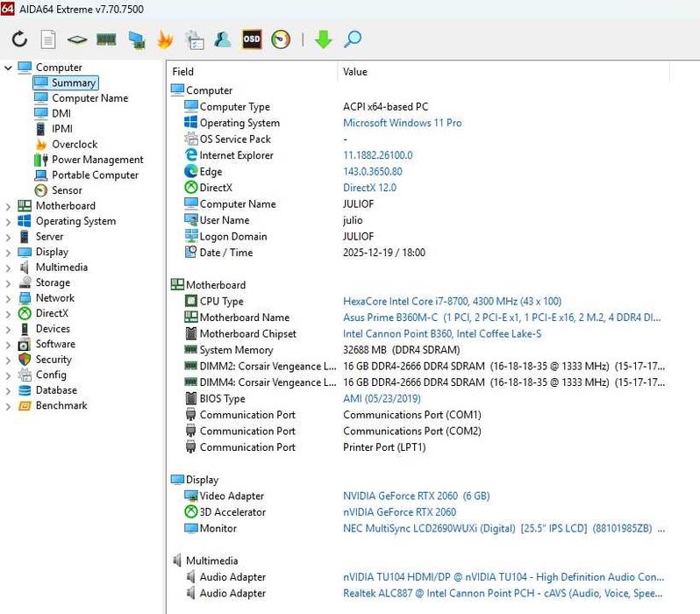Open the Report document icon

48,39
